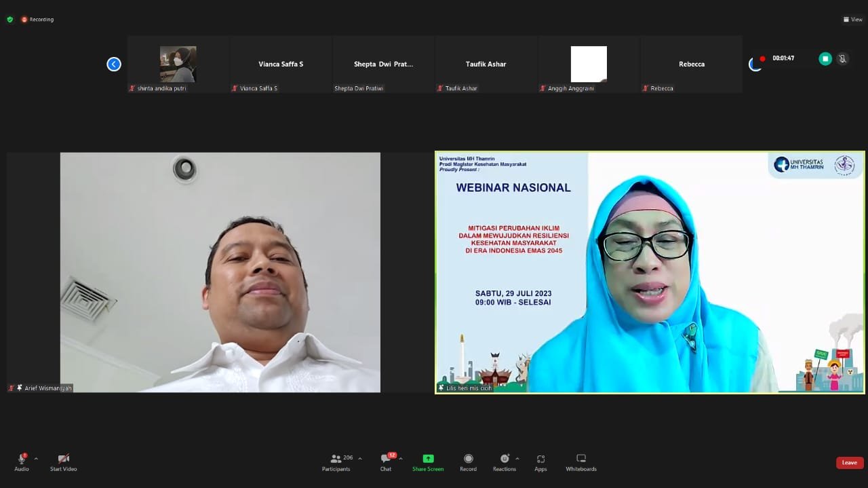Viewport: 868px width, 488px height.
Task: Expand the caret next to Participants
Action: tap(359, 458)
